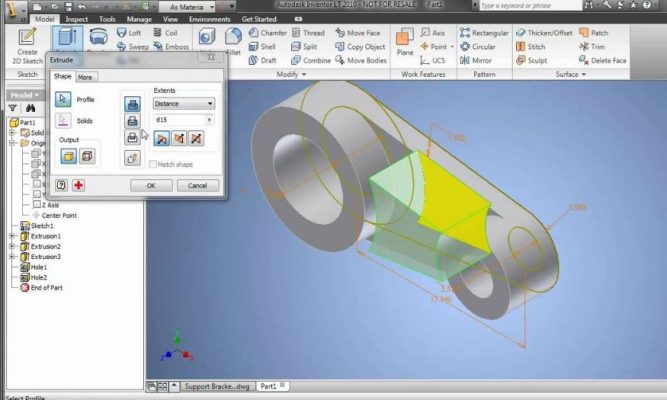Enable the Match shape checkbox

pos(153,164)
